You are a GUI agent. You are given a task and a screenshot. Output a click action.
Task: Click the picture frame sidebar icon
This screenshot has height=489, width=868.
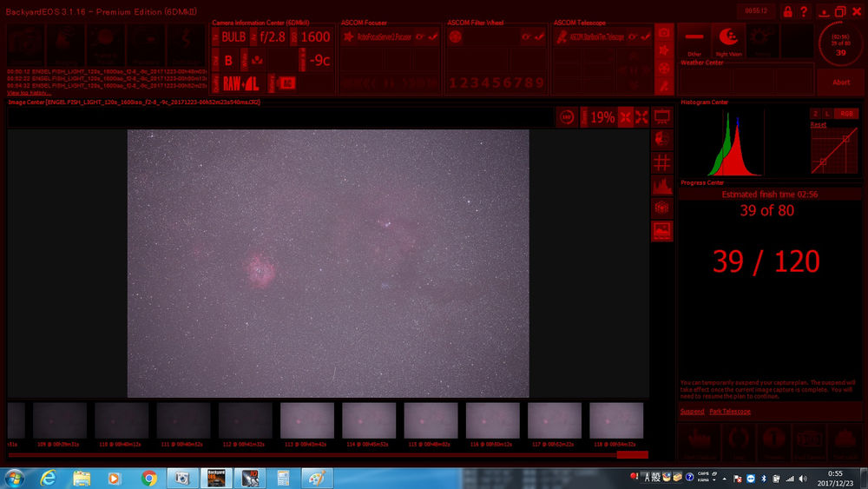[x=662, y=231]
